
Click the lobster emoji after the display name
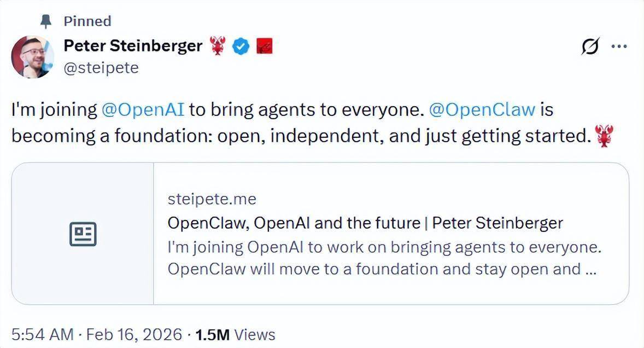click(x=217, y=46)
